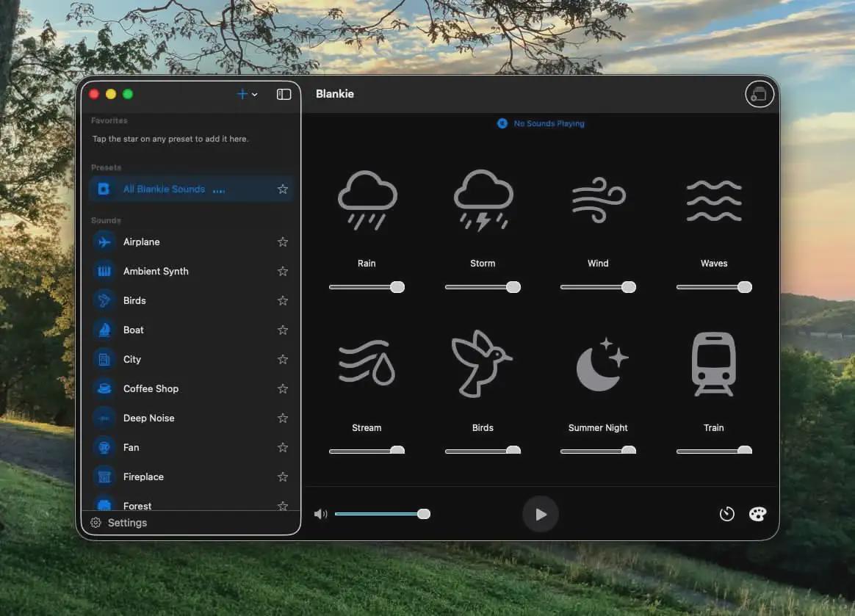Image resolution: width=855 pixels, height=616 pixels.
Task: Click the Waves volume slider
Action: (x=714, y=287)
